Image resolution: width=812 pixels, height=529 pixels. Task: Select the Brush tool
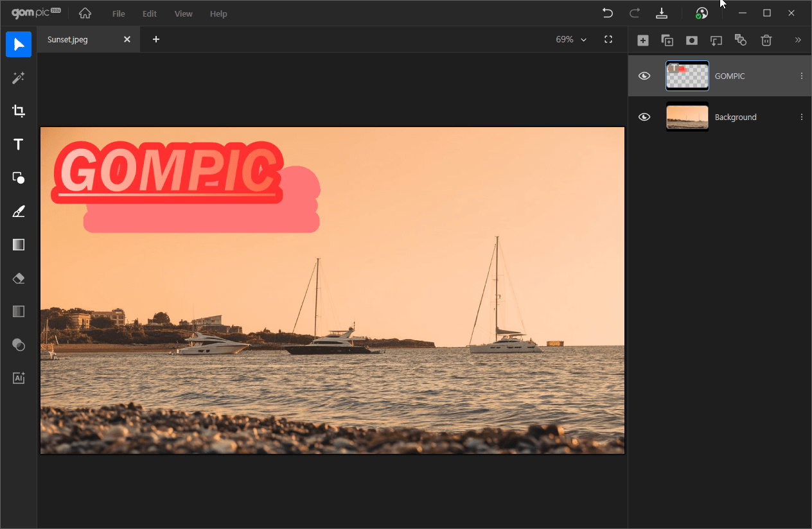coord(19,211)
